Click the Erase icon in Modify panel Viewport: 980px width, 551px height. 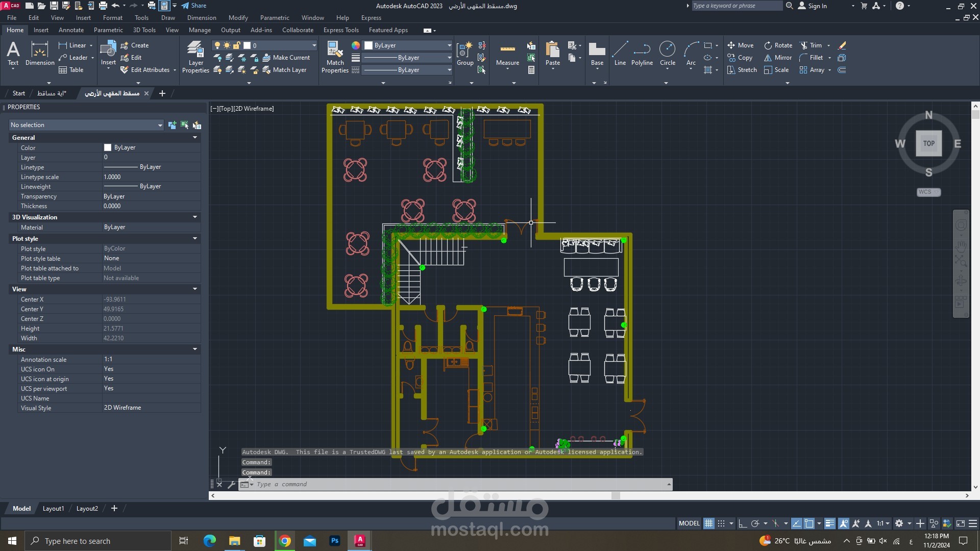(842, 45)
